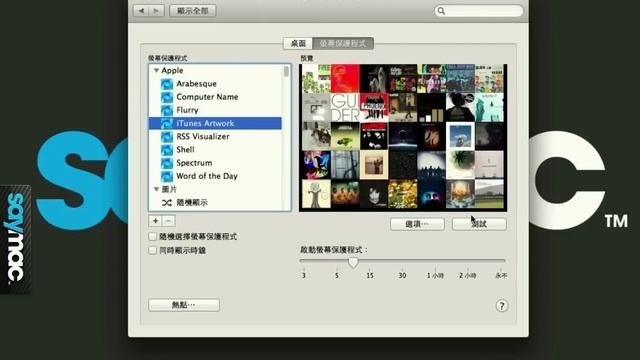The width and height of the screenshot is (640, 360).
Task: Click the Apple group label
Action: [x=172, y=71]
